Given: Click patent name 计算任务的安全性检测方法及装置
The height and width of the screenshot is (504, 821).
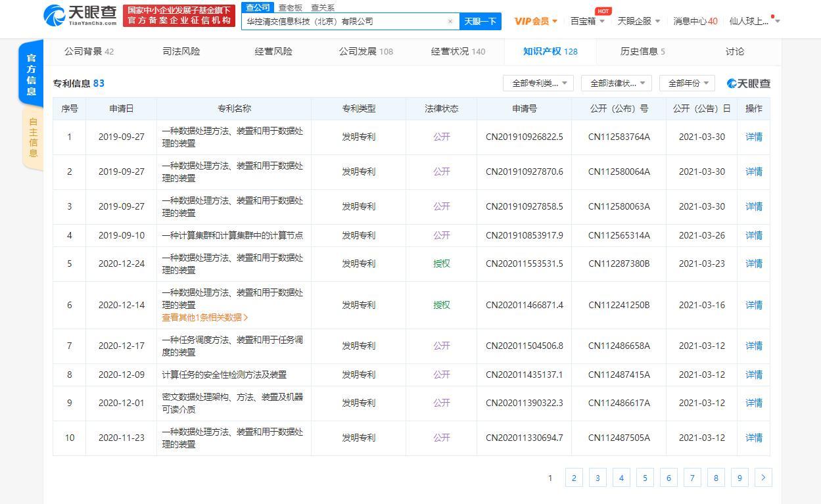Looking at the screenshot, I should click(x=224, y=375).
